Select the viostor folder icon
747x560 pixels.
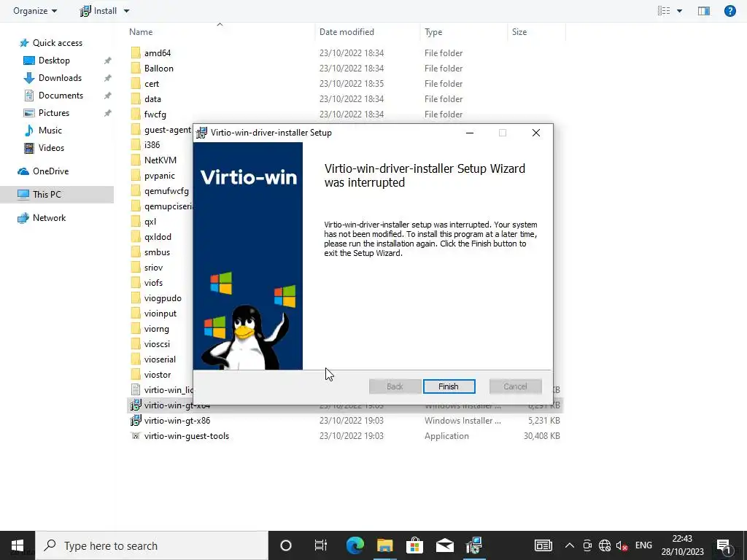(136, 375)
